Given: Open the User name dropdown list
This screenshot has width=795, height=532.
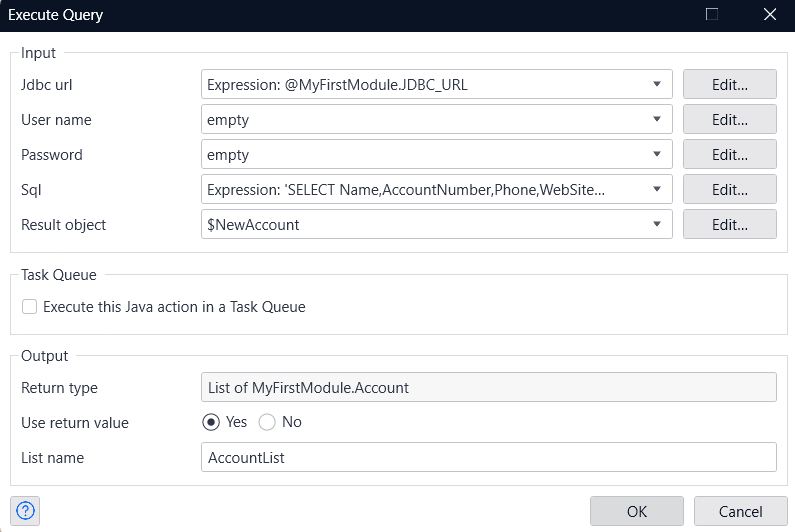Looking at the screenshot, I should click(x=657, y=120).
